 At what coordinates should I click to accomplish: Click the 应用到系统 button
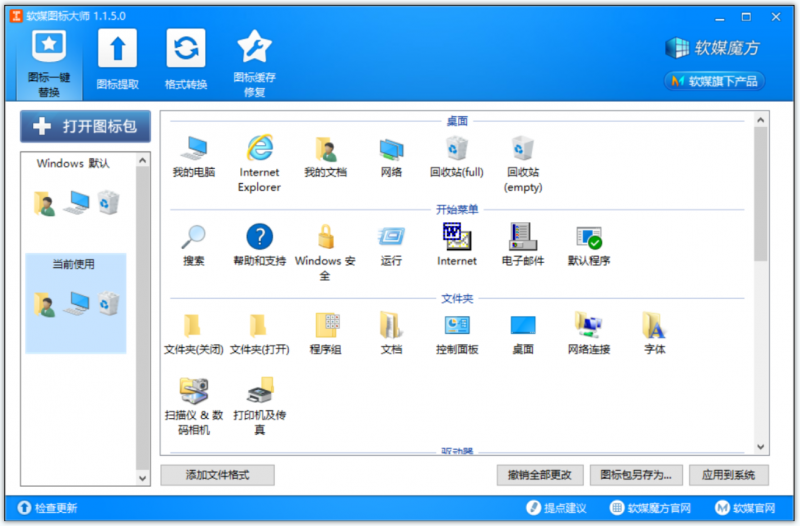pyautogui.click(x=728, y=475)
